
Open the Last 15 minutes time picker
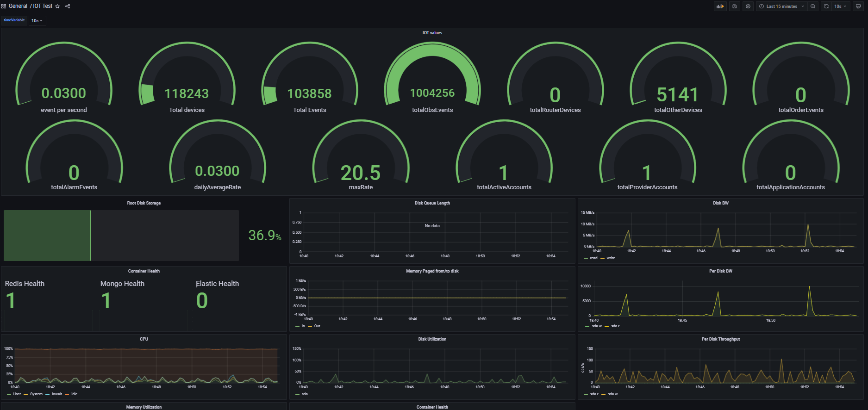(x=781, y=6)
